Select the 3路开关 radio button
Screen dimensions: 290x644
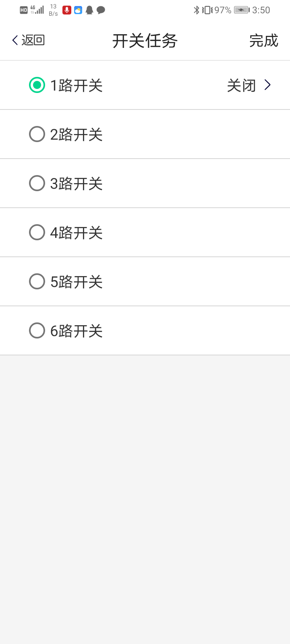37,183
